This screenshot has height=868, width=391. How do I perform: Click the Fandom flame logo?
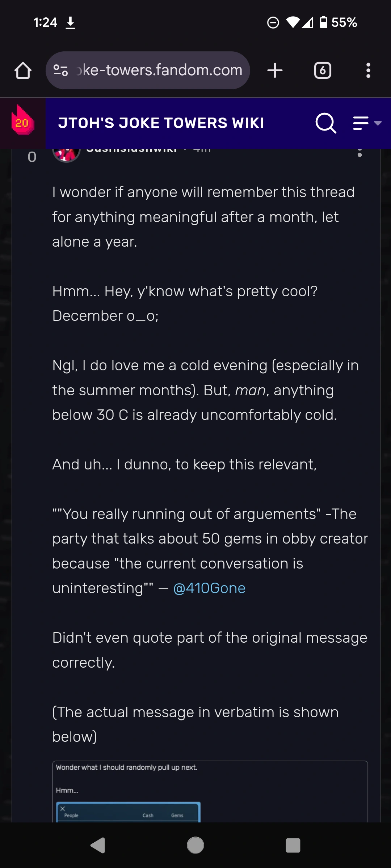22,122
